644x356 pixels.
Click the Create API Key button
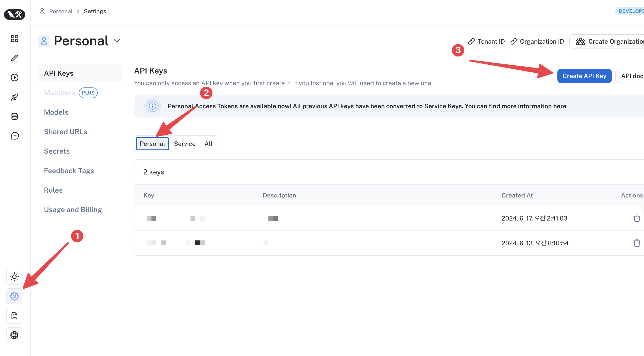(x=584, y=76)
